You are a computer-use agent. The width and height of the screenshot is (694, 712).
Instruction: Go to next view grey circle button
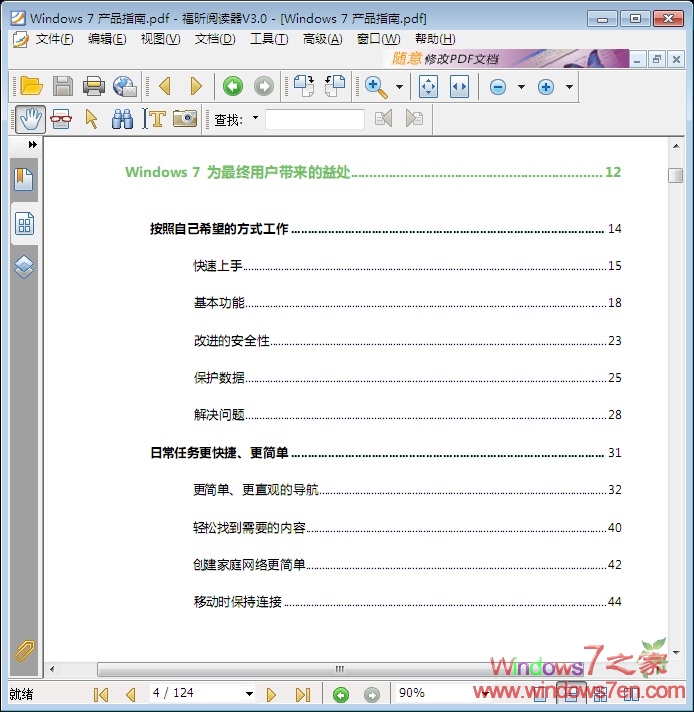[x=264, y=86]
